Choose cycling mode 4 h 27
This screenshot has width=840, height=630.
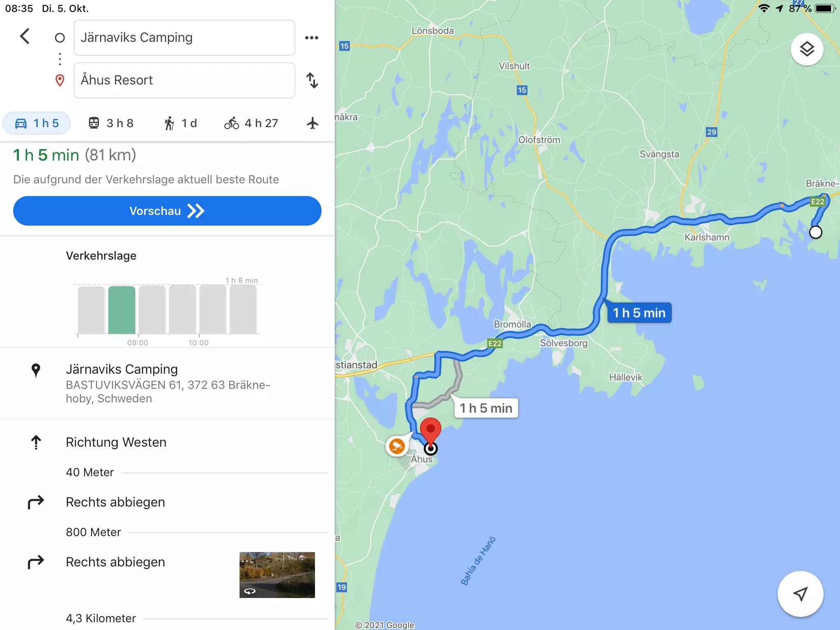pyautogui.click(x=251, y=123)
